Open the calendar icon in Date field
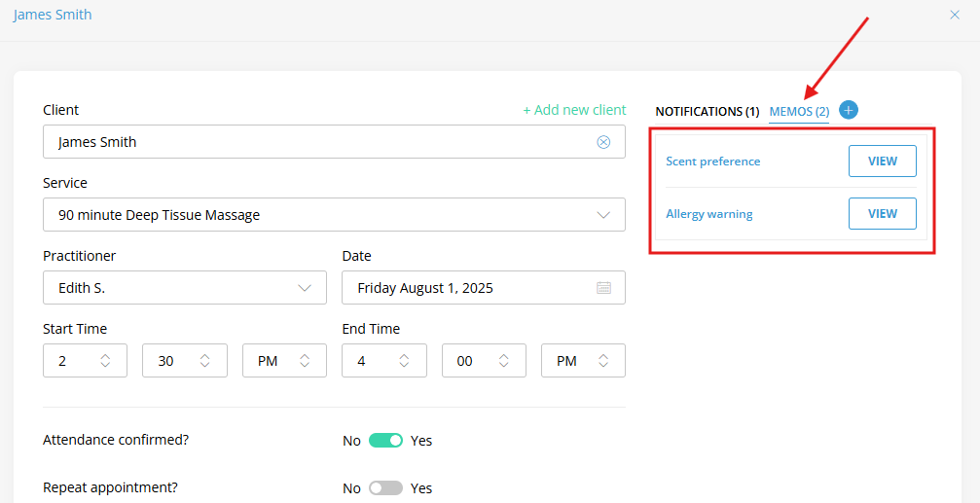 (x=603, y=288)
